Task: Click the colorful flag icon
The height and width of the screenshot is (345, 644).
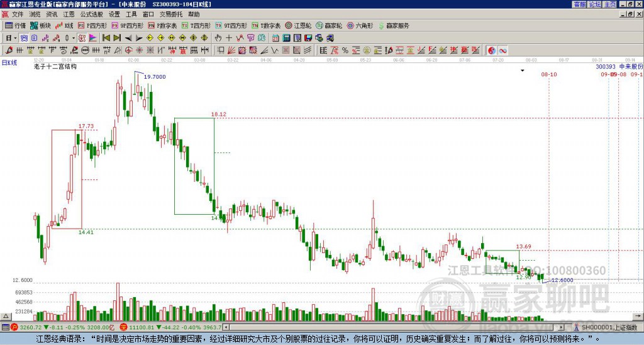Action: 93,38
